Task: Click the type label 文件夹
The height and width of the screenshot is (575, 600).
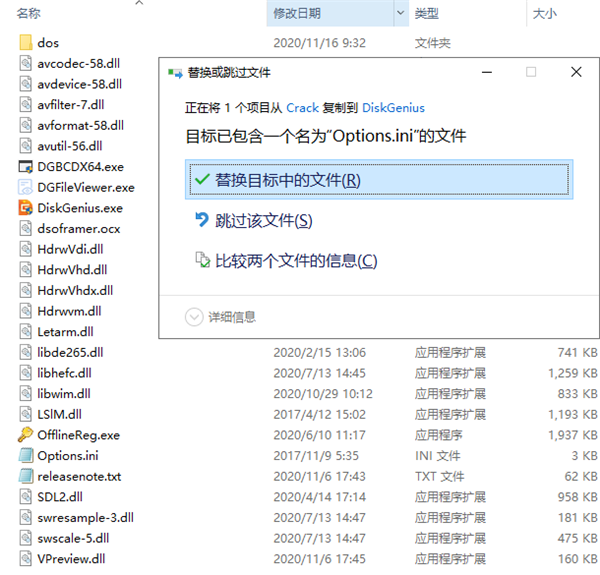Action: [x=433, y=42]
